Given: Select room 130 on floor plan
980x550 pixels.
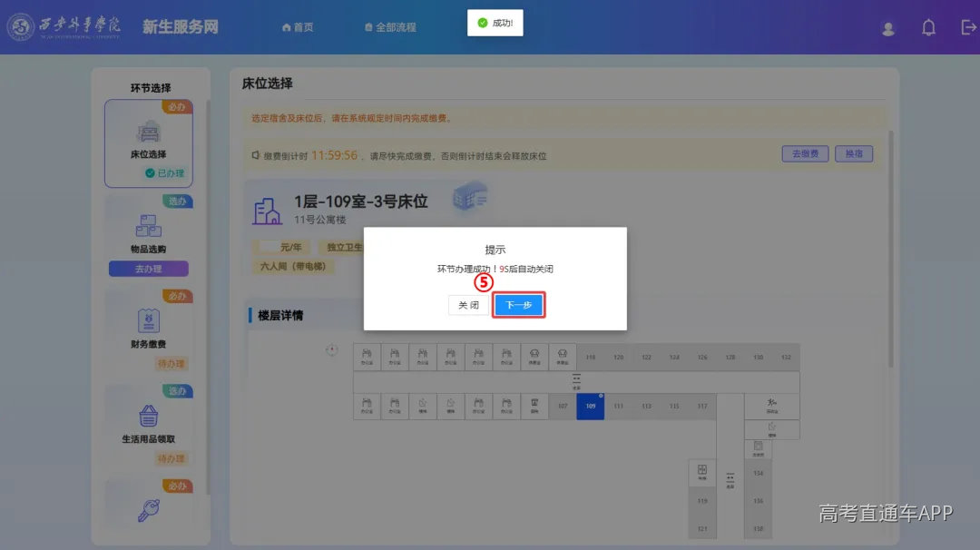Looking at the screenshot, I should [x=758, y=358].
